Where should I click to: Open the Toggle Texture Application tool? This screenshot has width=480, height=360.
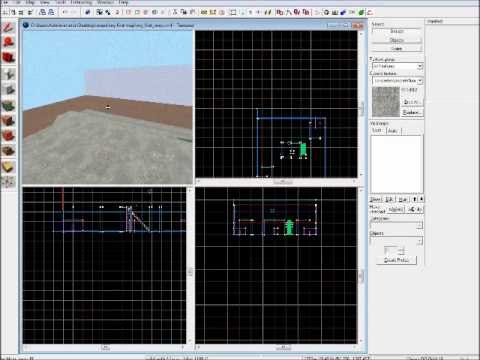coord(9,105)
